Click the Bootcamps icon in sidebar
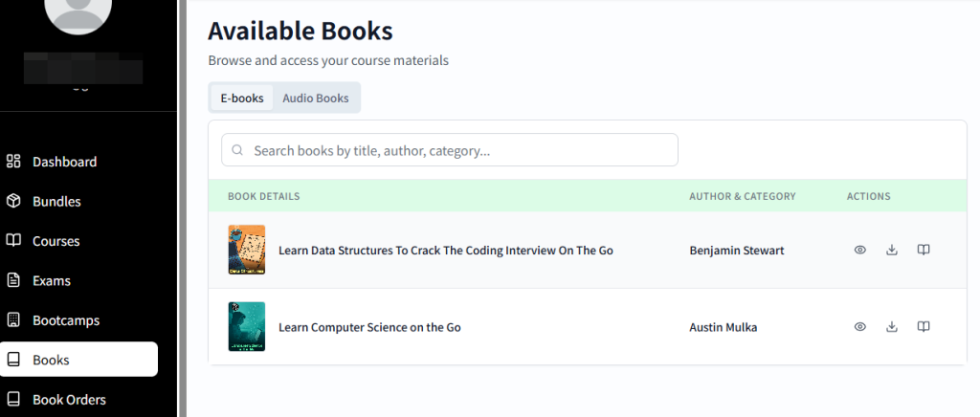Viewport: 980px width, 417px height. pos(13,320)
